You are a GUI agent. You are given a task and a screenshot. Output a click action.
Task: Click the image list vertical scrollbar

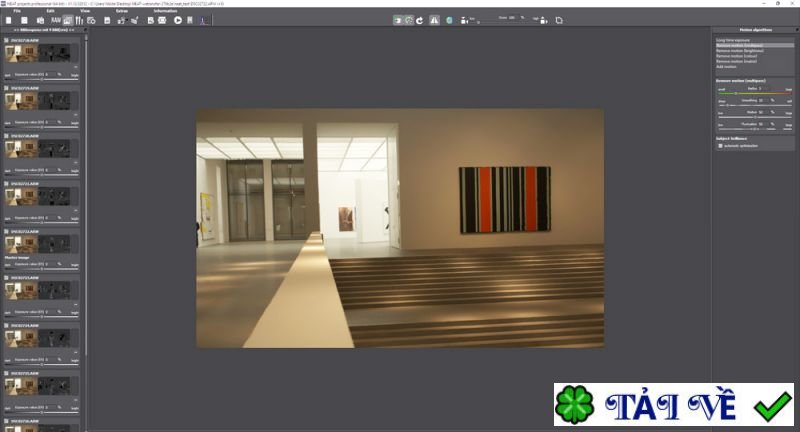pos(86,196)
